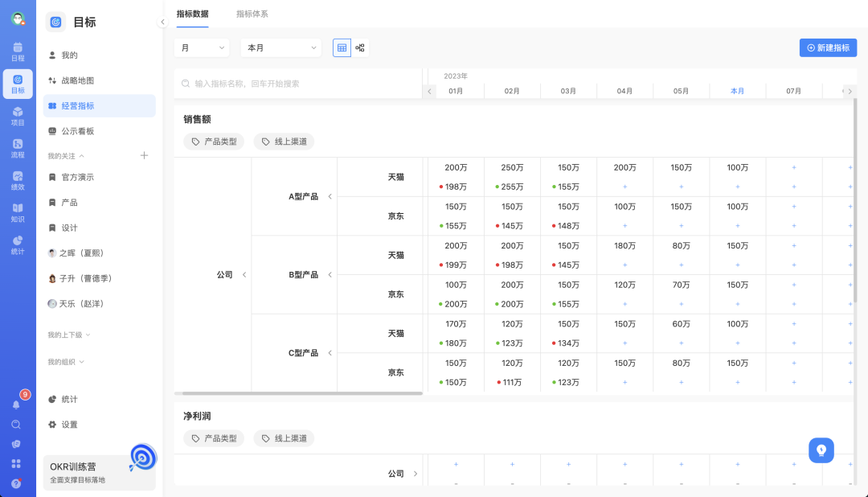This screenshot has height=497, width=868.
Task: Open 官方演示 bookmark
Action: (x=100, y=177)
